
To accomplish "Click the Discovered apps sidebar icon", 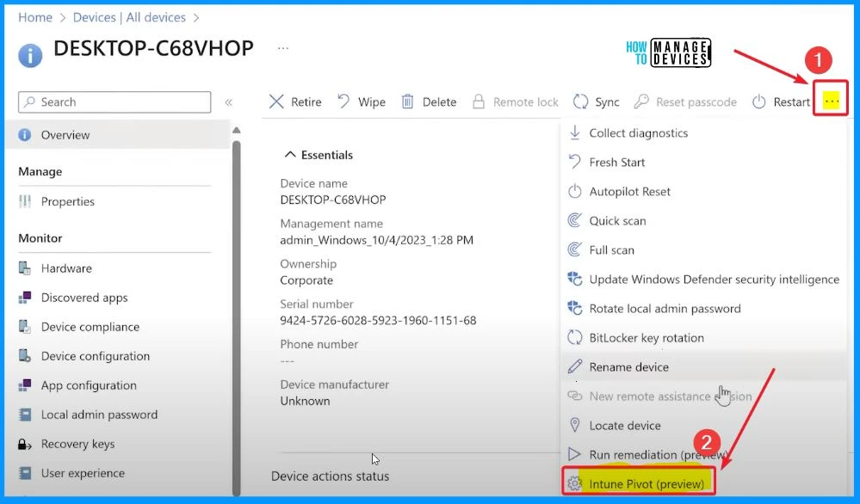I will (25, 298).
